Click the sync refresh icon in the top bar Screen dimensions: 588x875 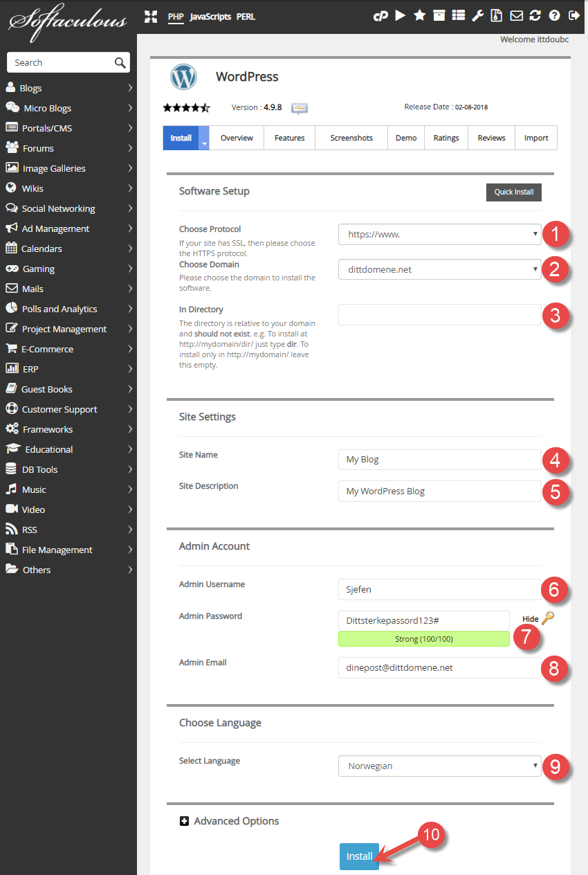pyautogui.click(x=535, y=16)
